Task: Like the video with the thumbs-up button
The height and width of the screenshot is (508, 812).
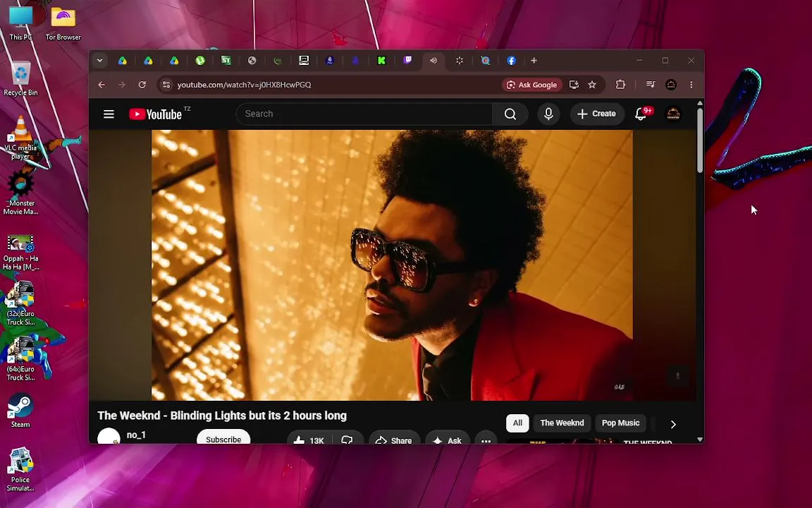Action: 309,440
